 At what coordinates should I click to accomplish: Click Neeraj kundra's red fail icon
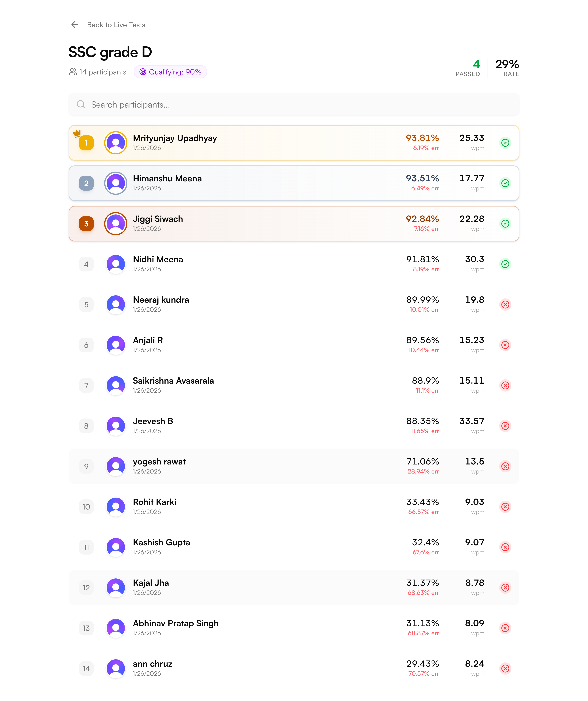(x=505, y=304)
